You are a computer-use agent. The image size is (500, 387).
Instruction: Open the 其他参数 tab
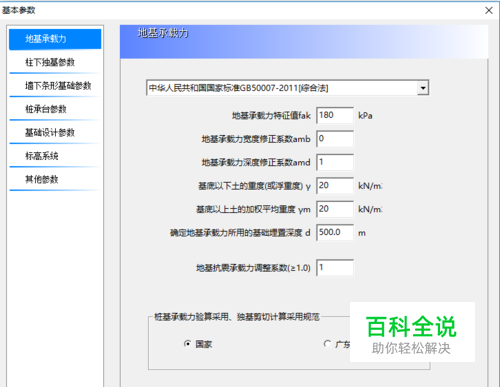coord(55,179)
